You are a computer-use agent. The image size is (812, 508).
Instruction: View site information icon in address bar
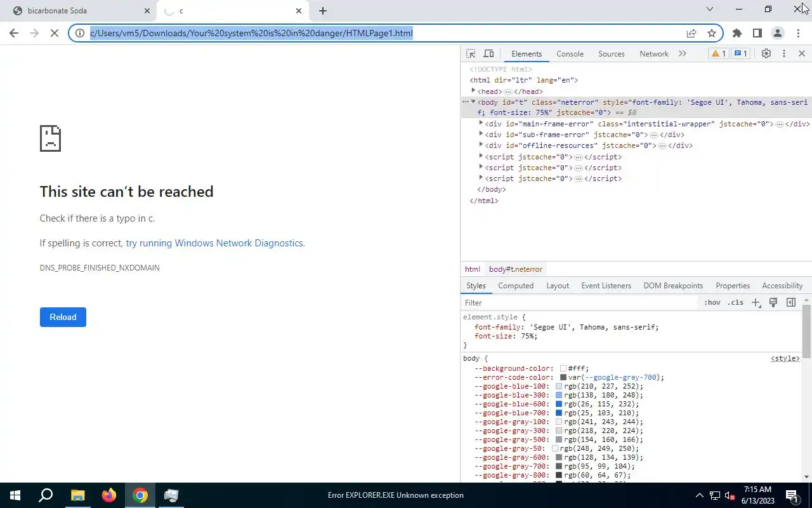point(80,33)
